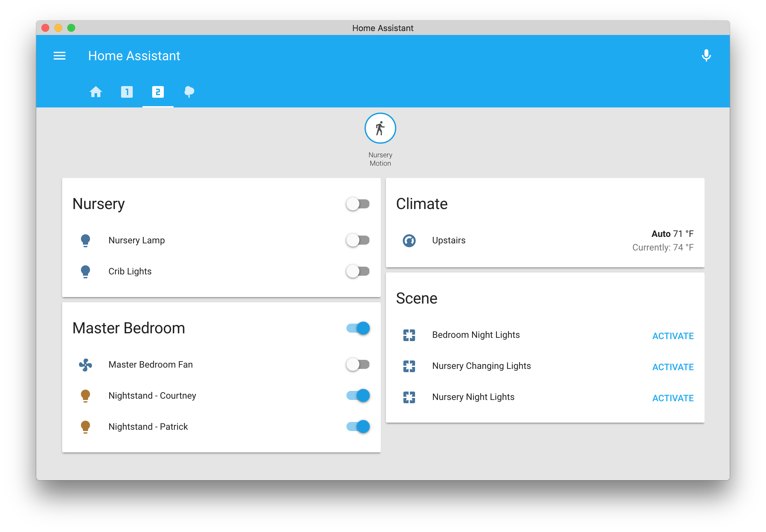Turn off the Master Bedroom group switch
This screenshot has width=766, height=532.
357,328
